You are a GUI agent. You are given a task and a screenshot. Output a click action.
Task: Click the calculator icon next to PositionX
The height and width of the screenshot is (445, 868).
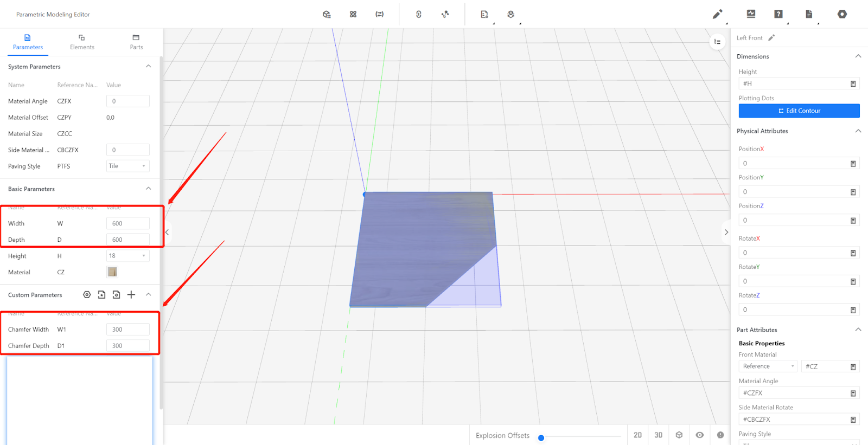pyautogui.click(x=853, y=164)
